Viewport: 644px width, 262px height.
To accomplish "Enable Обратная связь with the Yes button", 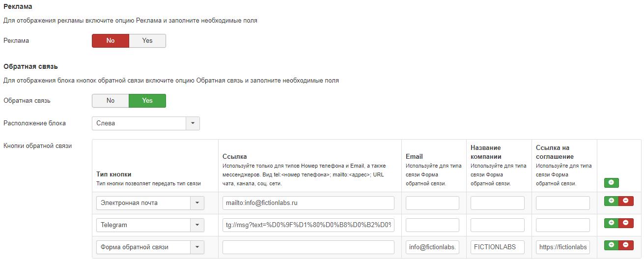I will click(147, 101).
